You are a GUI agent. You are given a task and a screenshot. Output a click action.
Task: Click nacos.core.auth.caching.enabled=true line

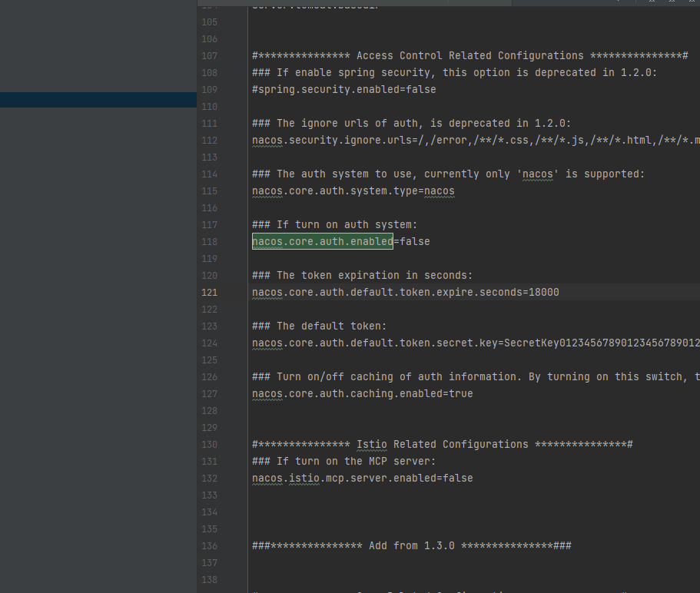(362, 394)
